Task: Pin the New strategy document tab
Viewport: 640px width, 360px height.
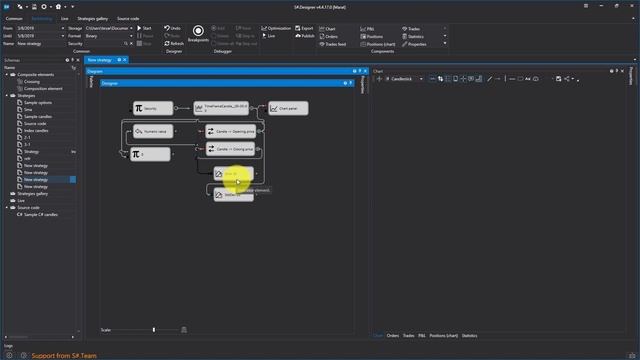Action: pos(119,60)
